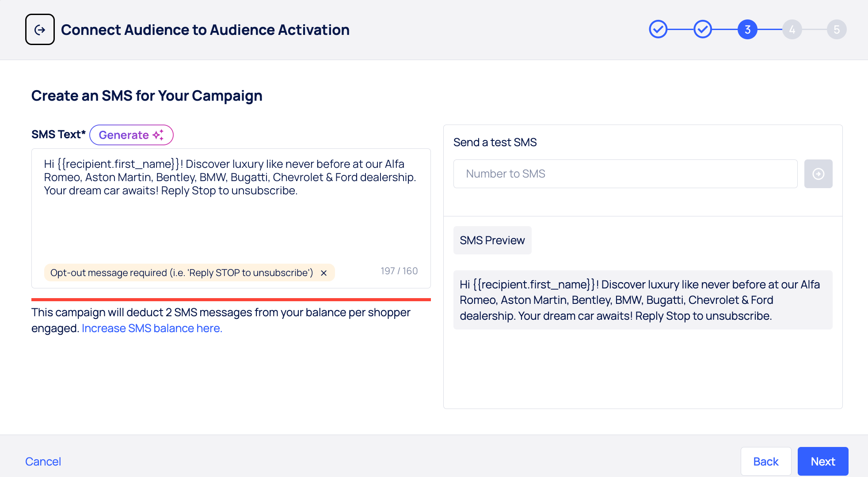The image size is (868, 477).
Task: Dismiss the opt-out message warning
Action: pos(324,273)
